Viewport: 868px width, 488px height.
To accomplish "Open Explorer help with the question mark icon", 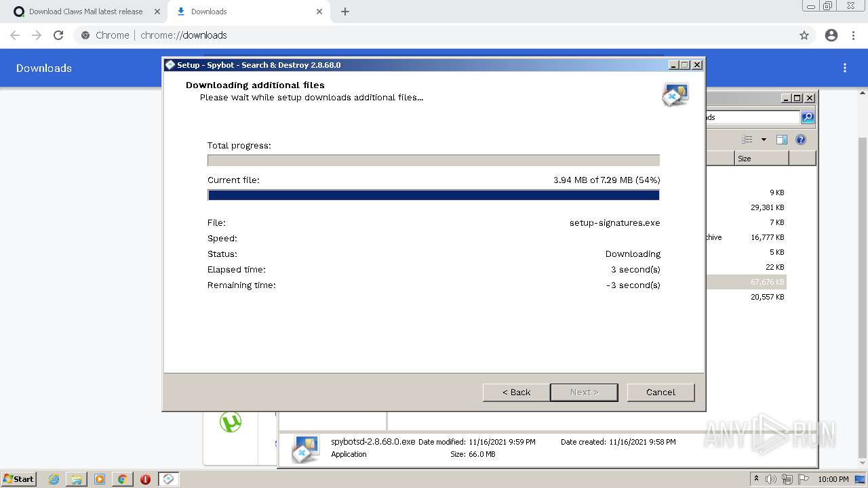I will point(801,140).
